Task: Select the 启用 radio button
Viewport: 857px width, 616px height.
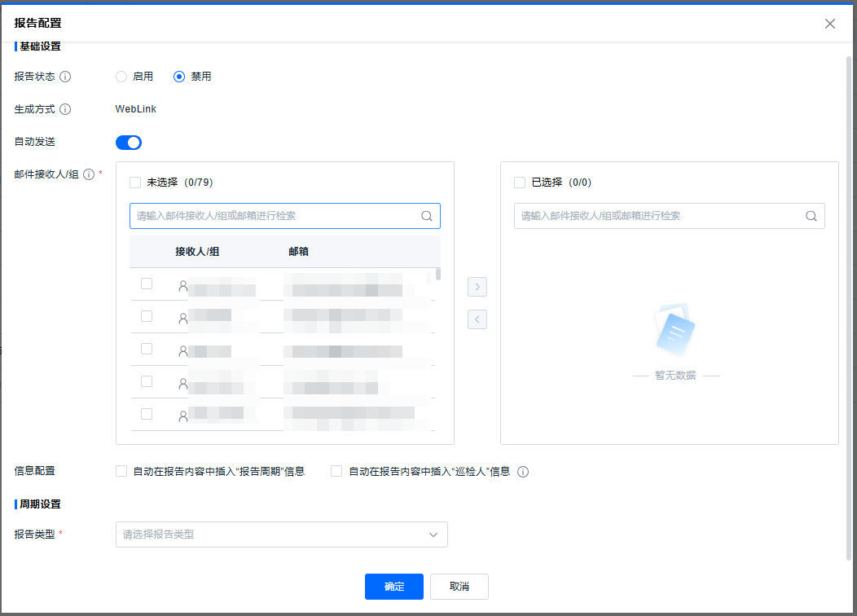Action: tap(121, 77)
